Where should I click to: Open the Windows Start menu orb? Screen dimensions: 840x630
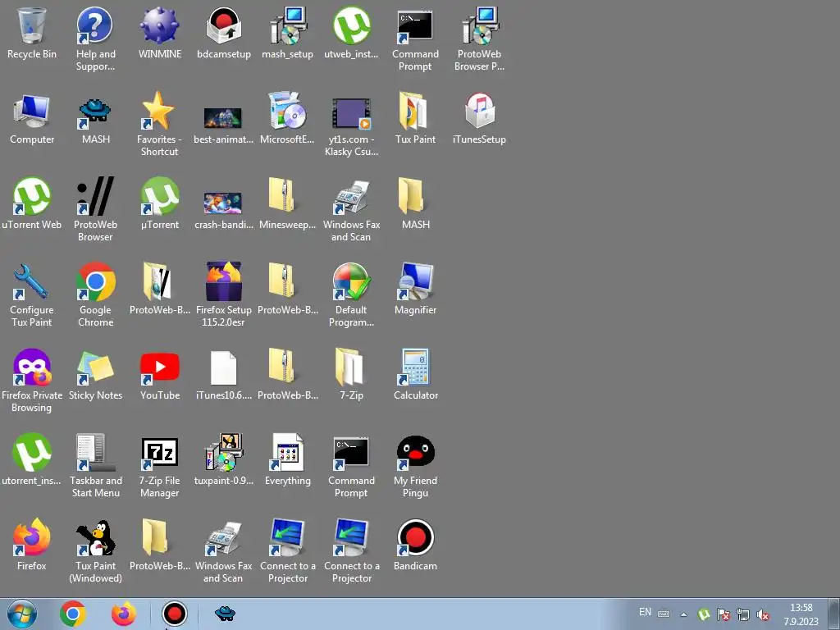22,614
